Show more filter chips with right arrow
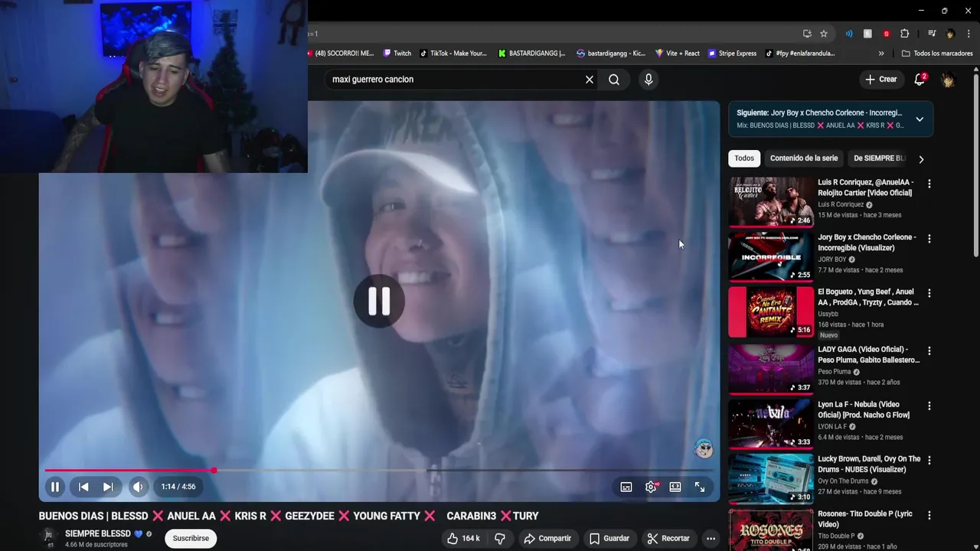 click(921, 159)
